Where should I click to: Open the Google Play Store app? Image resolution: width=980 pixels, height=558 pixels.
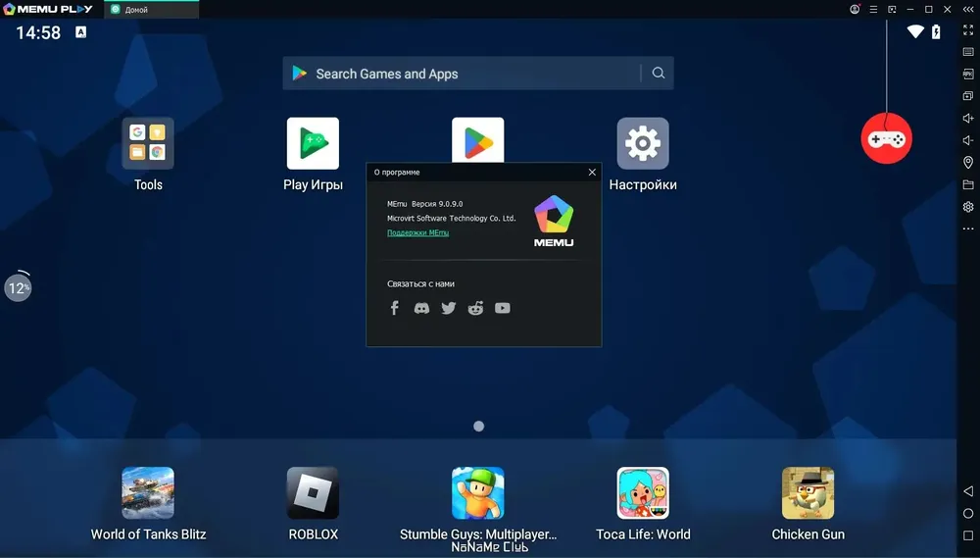tap(478, 140)
